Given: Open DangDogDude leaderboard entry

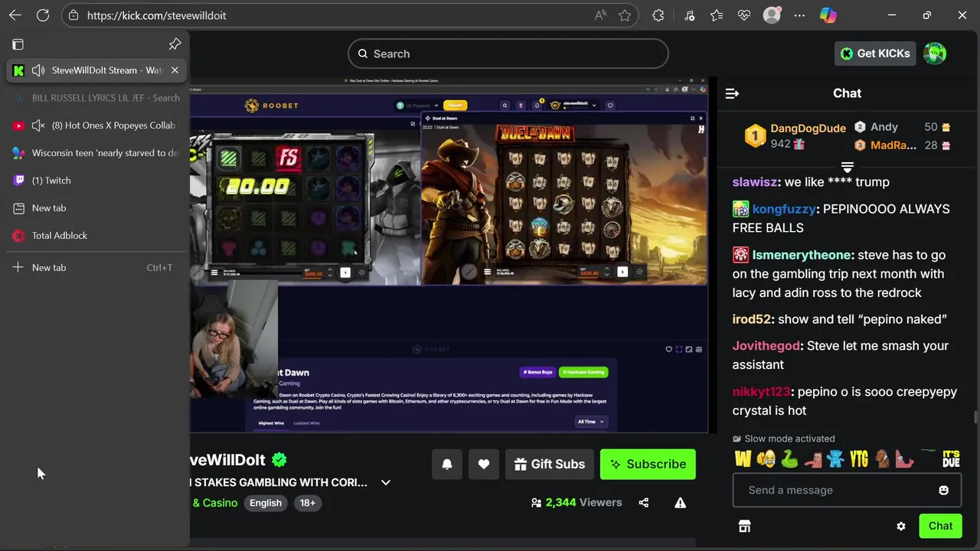Looking at the screenshot, I should pyautogui.click(x=795, y=135).
